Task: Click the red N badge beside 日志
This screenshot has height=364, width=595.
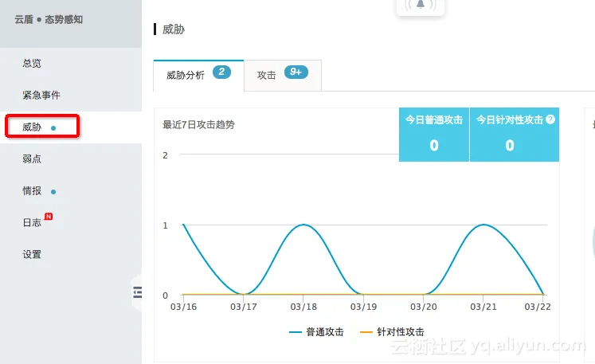Action: (x=49, y=217)
